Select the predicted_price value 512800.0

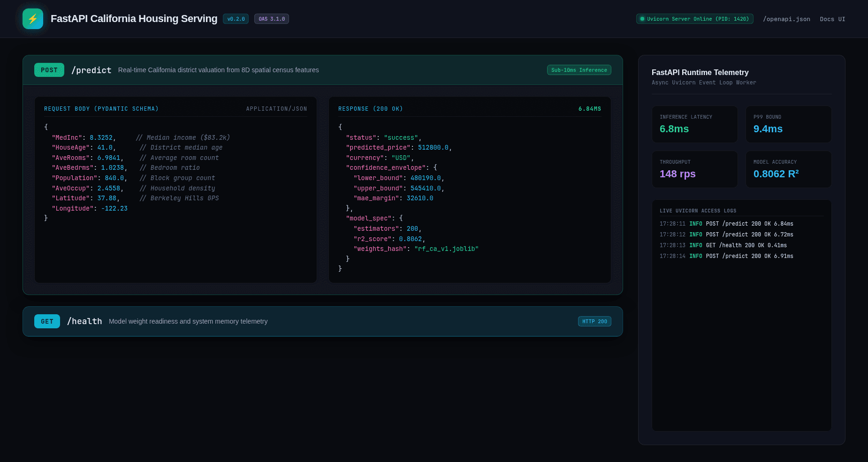[433, 148]
